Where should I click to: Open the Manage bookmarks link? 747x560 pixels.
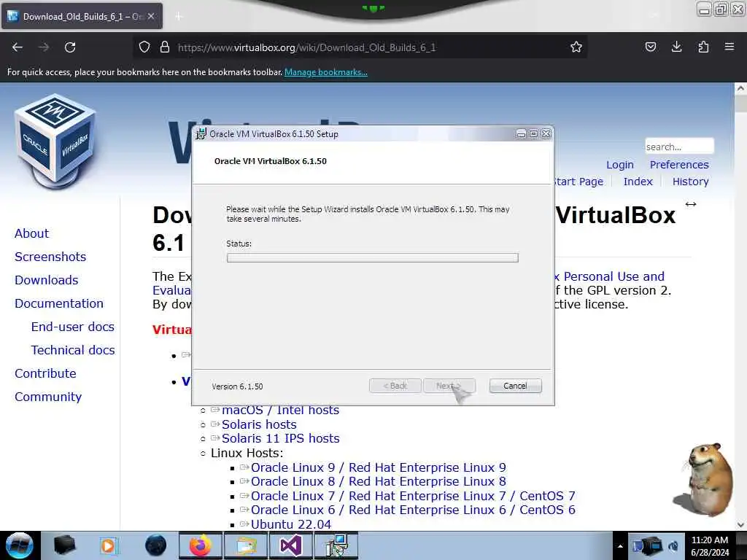point(326,72)
